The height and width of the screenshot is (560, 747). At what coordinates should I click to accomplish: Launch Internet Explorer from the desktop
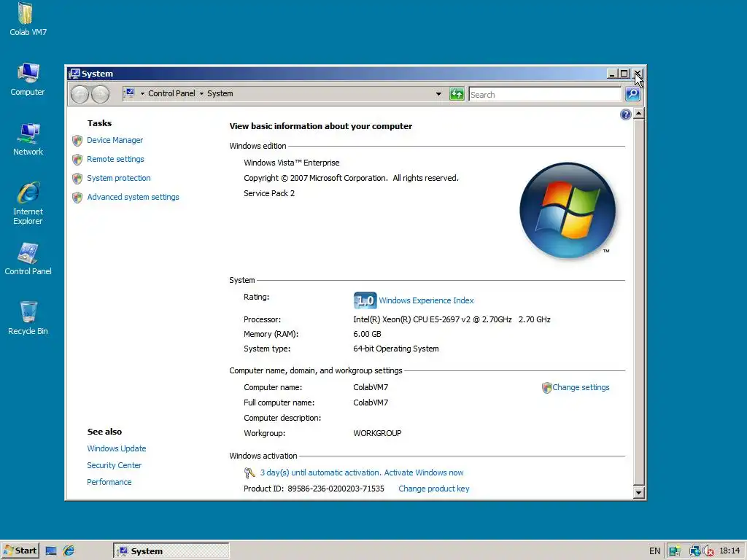(28, 203)
